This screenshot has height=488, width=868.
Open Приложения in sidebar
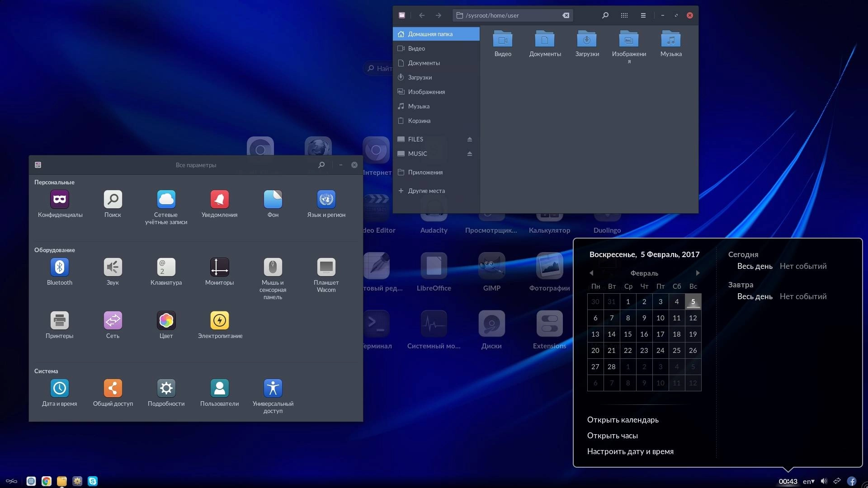[436, 172]
